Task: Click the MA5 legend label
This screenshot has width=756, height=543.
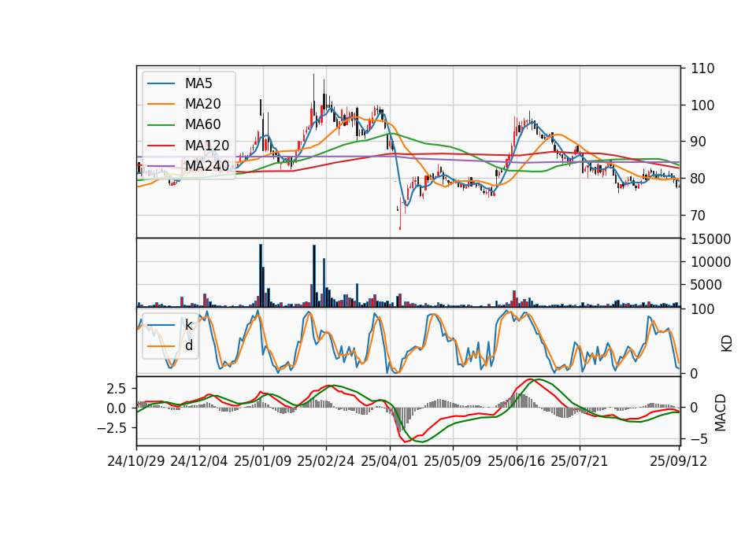Action: click(198, 83)
